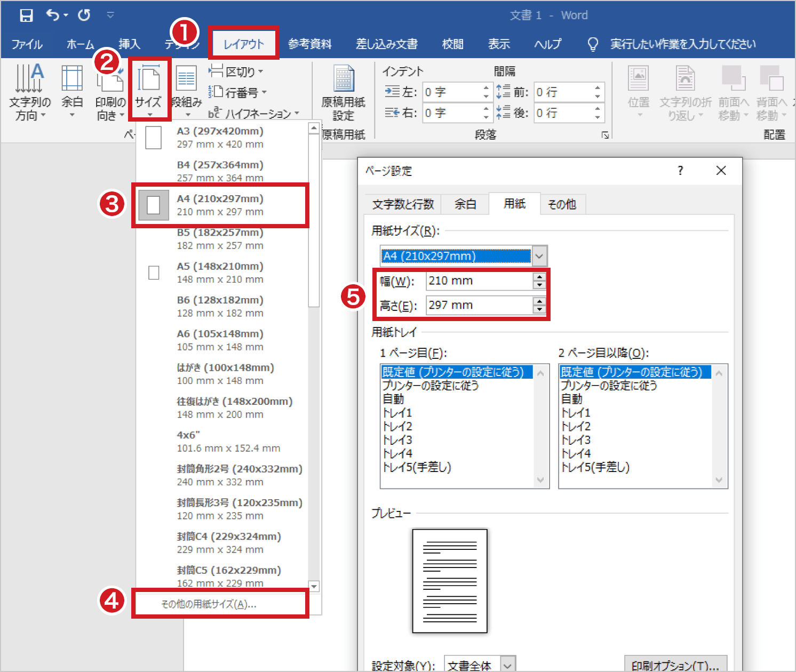The image size is (796, 672).
Task: Click the lightbulb tell-me search icon
Action: pos(592,44)
